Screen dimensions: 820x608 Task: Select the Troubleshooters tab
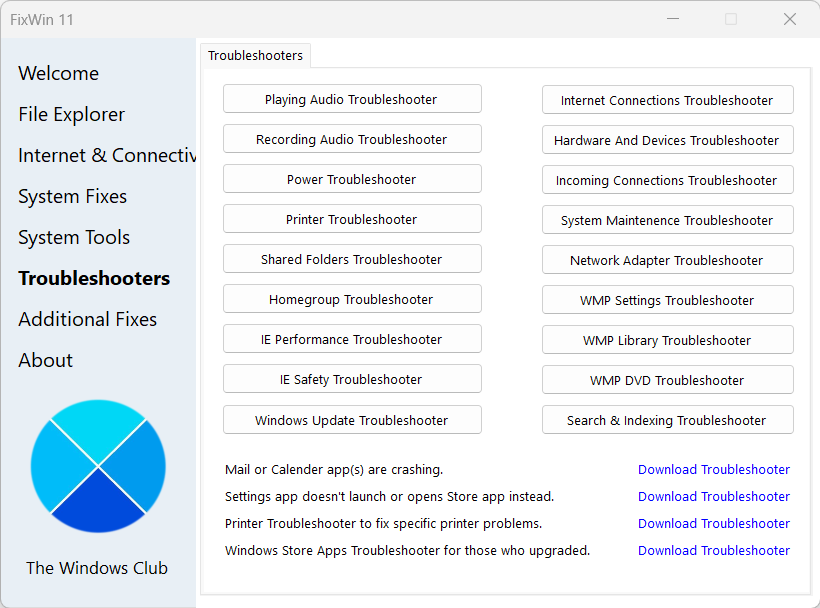coord(255,55)
